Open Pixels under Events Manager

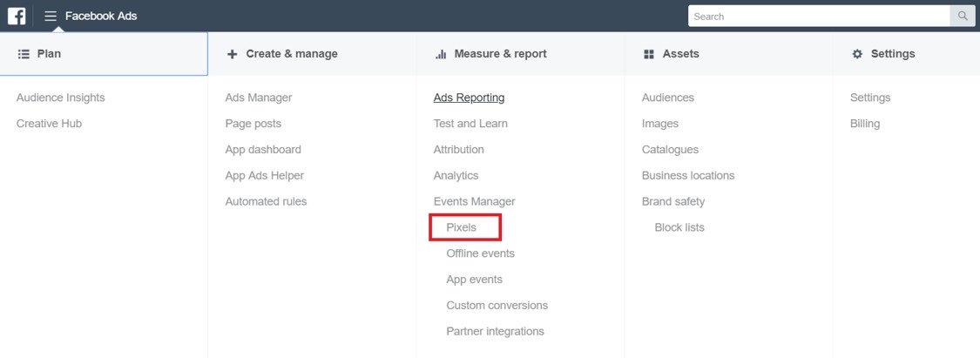click(x=461, y=227)
